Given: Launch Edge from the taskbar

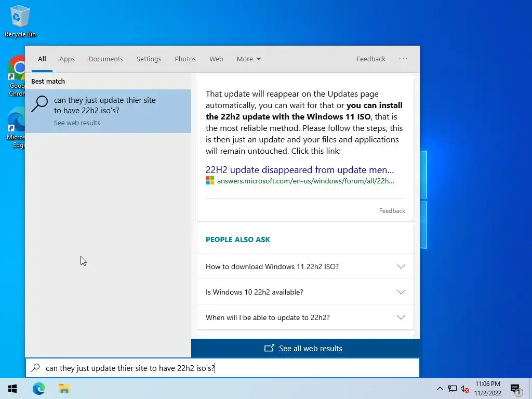Looking at the screenshot, I should pyautogui.click(x=39, y=389).
